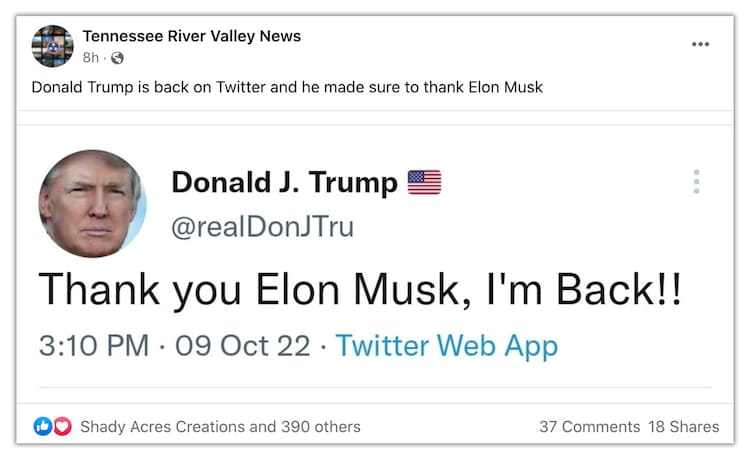Click the Donald J. Trump display name
The height and width of the screenshot is (463, 750).
(285, 182)
